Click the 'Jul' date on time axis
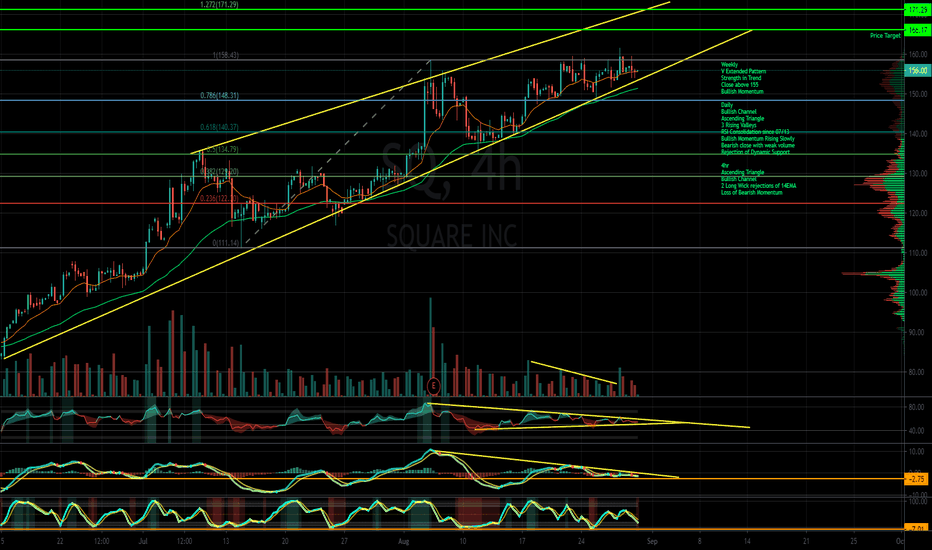Image resolution: width=932 pixels, height=550 pixels. (143, 542)
